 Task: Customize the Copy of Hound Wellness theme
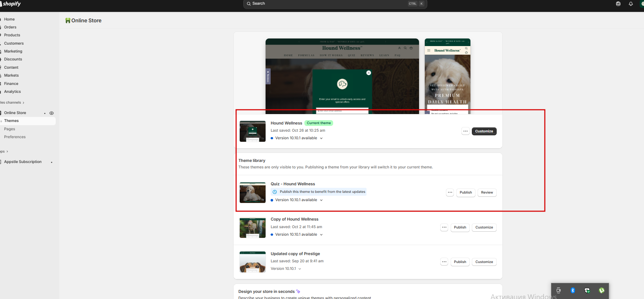[484, 227]
